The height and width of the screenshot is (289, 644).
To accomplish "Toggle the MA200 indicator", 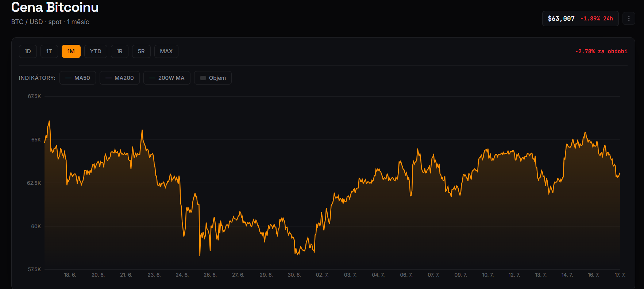I will click(x=120, y=78).
